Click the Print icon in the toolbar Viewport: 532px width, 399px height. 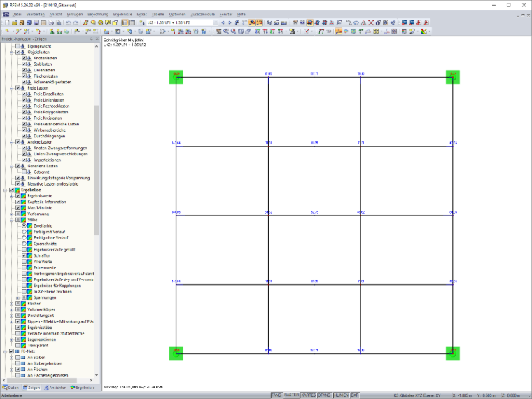point(51,22)
